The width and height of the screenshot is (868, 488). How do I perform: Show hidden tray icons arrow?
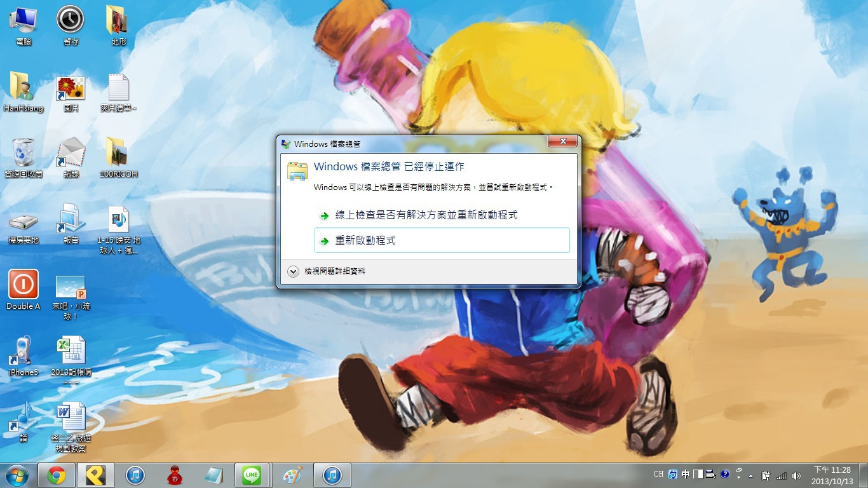[751, 475]
